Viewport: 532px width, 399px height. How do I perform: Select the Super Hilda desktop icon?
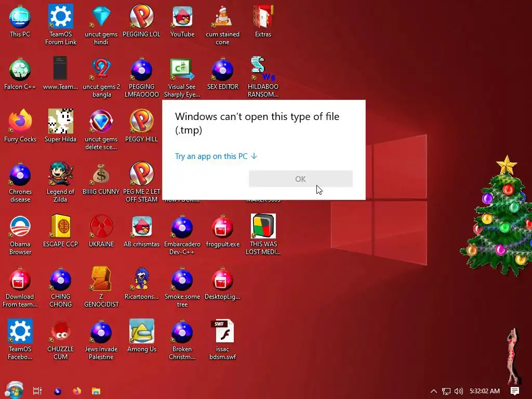click(x=60, y=126)
